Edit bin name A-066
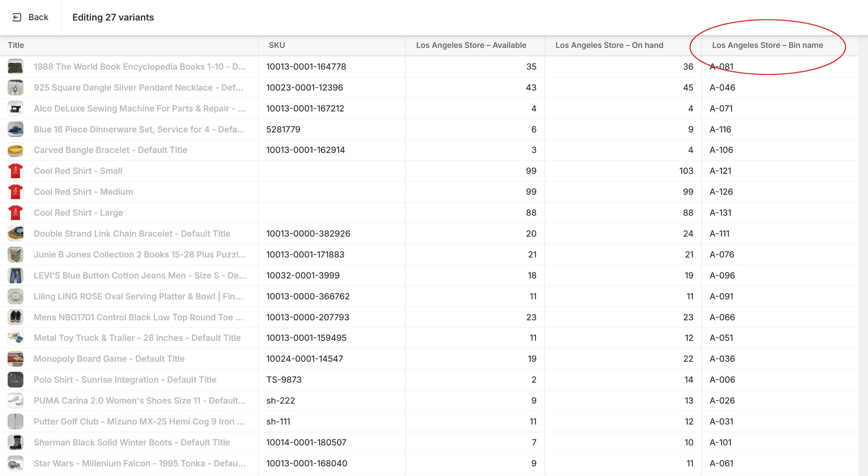The width and height of the screenshot is (868, 476). tap(780, 317)
